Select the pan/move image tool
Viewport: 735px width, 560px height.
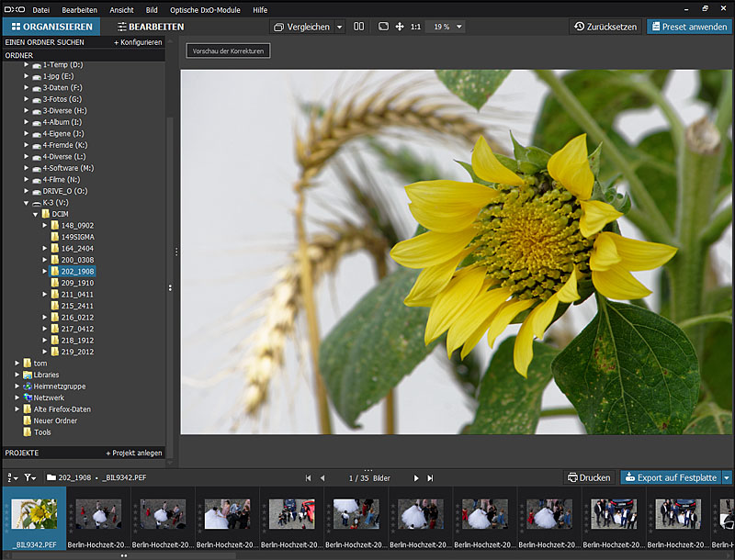coord(400,27)
